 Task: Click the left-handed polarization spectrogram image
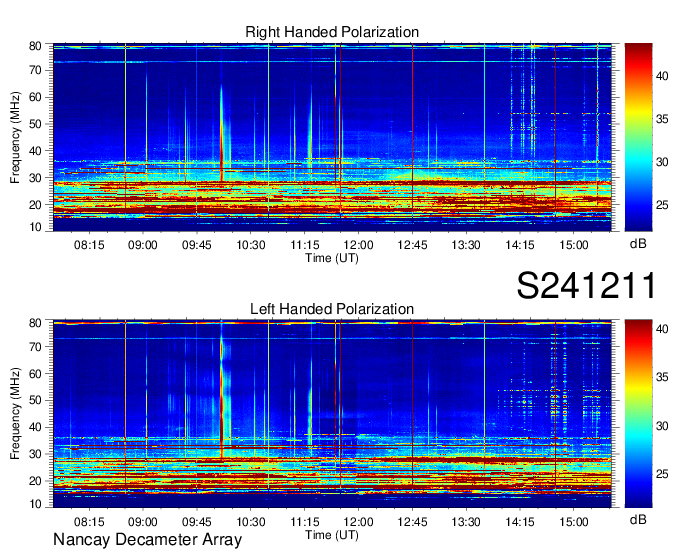[332, 414]
